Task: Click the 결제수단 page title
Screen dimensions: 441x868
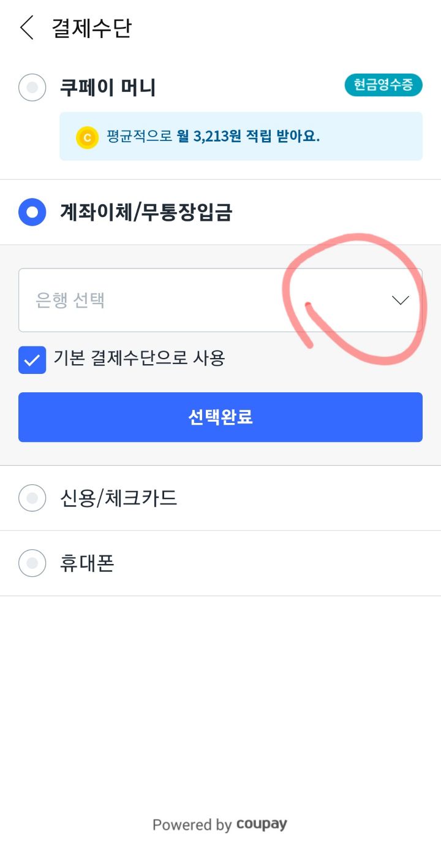Action: 92,28
